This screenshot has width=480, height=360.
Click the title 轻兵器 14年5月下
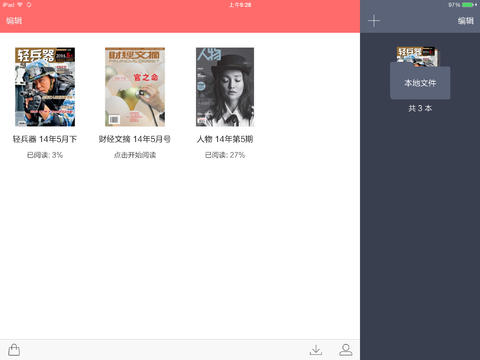click(45, 139)
